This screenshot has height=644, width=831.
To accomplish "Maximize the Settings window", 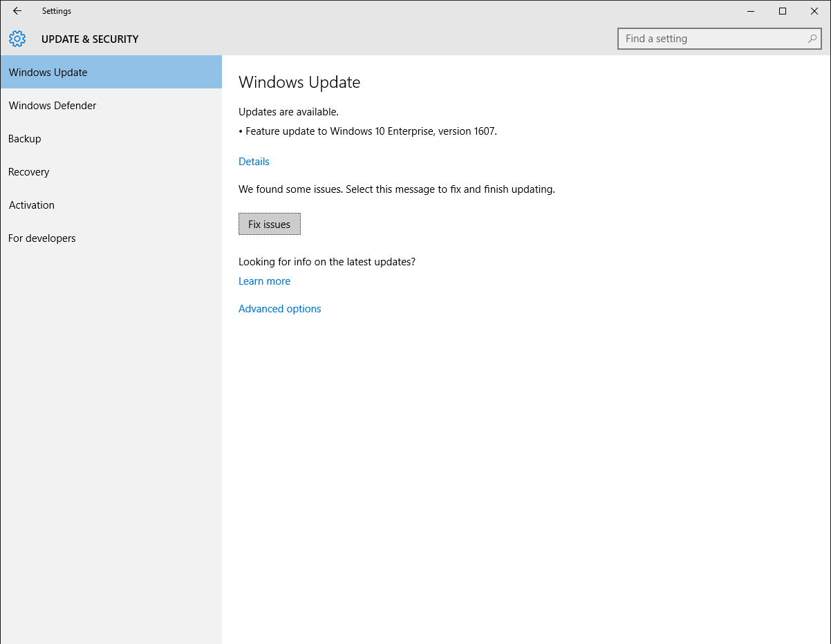I will (783, 11).
